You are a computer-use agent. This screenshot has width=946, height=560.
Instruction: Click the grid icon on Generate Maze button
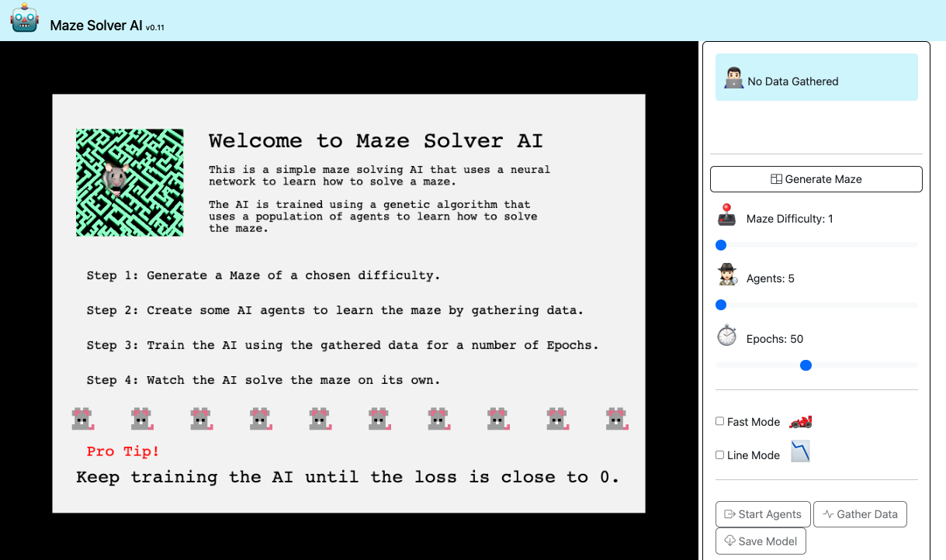coord(775,178)
